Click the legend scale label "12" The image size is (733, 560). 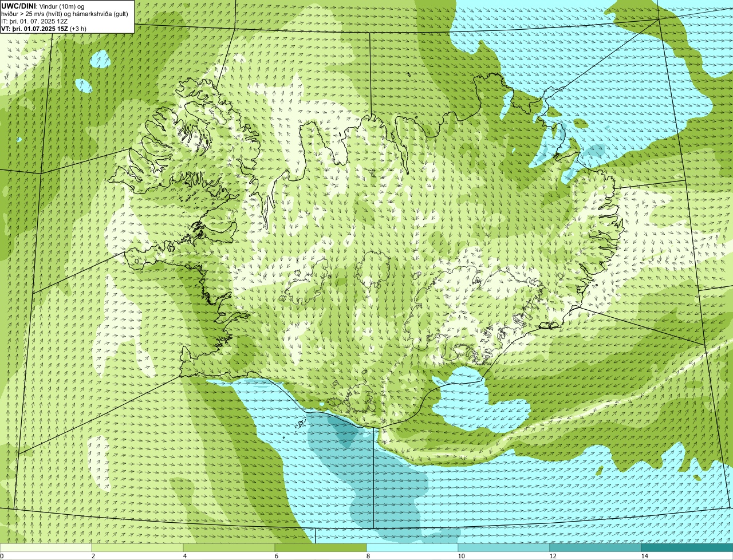pyautogui.click(x=553, y=556)
